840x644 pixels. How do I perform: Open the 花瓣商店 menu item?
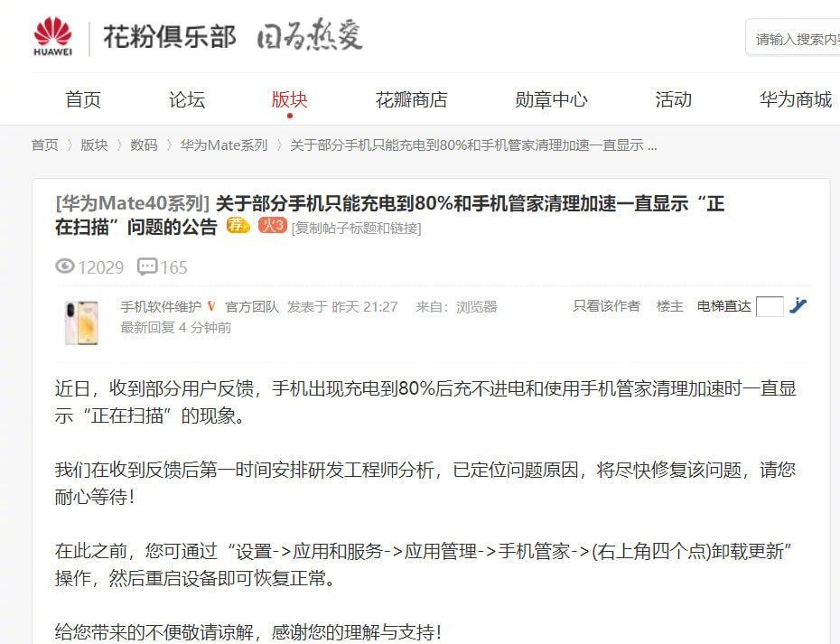point(412,99)
